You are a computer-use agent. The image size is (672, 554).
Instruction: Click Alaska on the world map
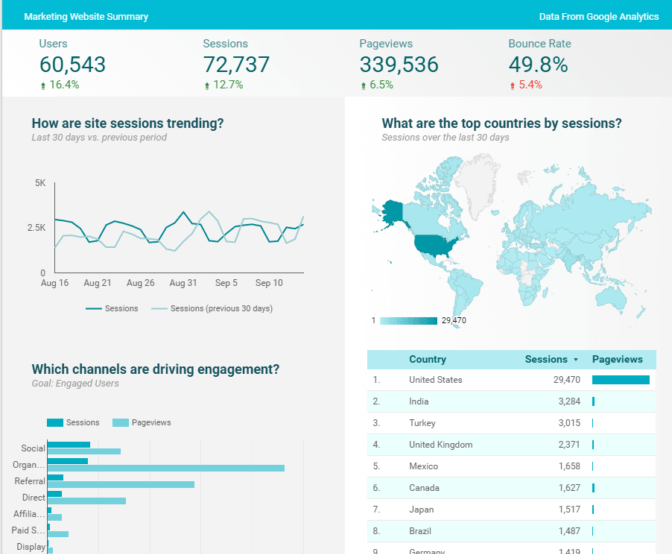(x=393, y=211)
